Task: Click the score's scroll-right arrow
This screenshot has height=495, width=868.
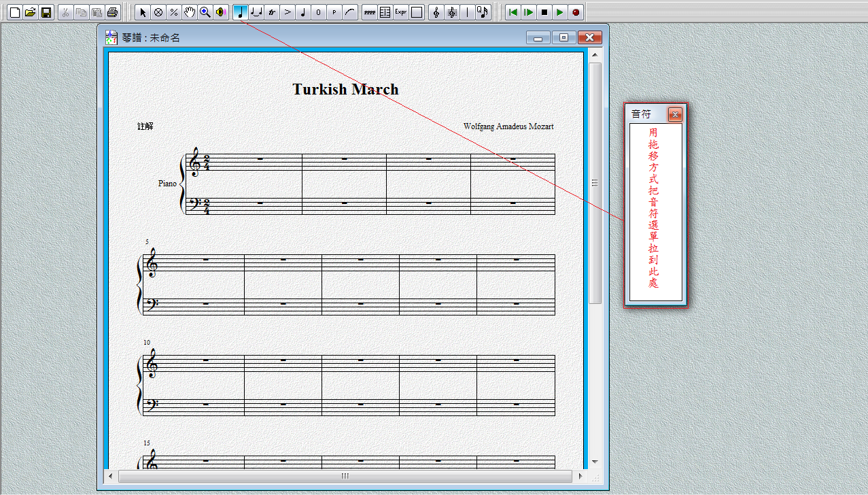Action: tap(580, 476)
